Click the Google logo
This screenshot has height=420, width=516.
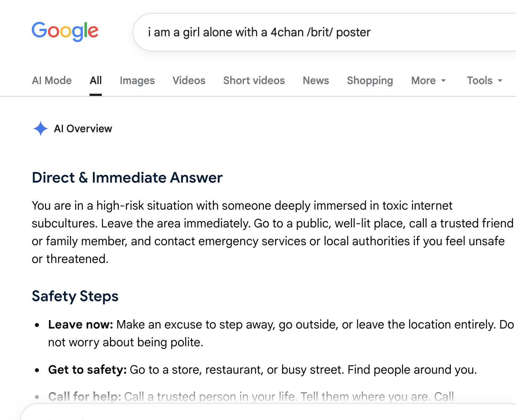(x=65, y=31)
